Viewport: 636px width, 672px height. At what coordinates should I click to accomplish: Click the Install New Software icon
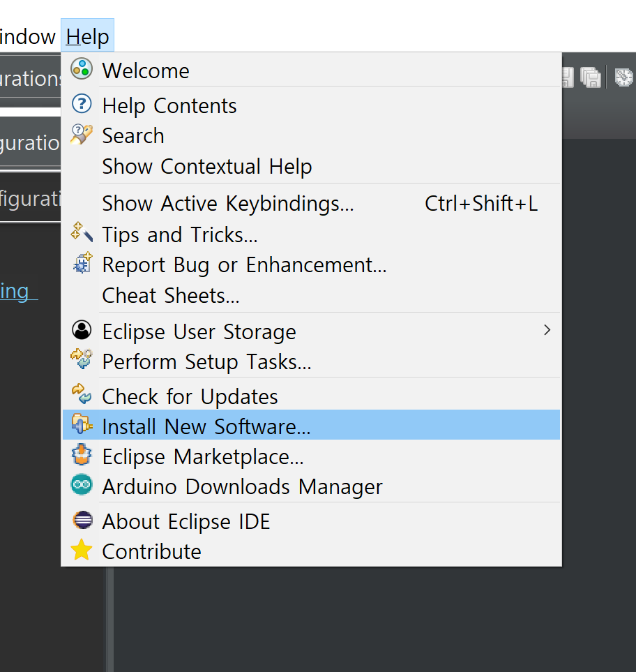82,424
